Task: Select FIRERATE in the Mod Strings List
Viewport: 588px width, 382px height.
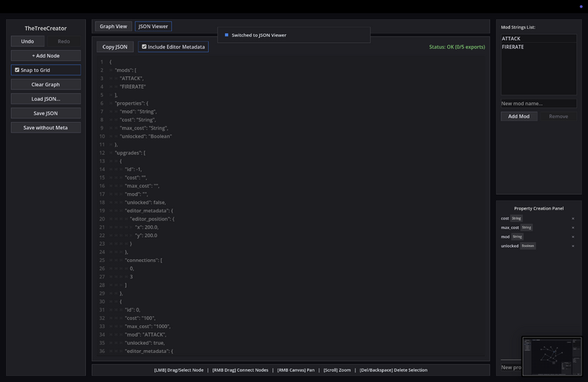Action: [538, 47]
